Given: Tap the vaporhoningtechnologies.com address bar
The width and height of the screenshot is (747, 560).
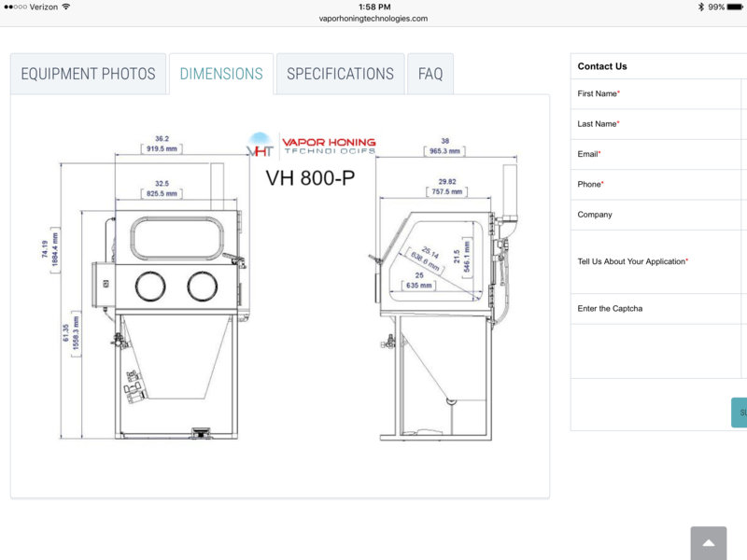Looking at the screenshot, I should click(373, 19).
